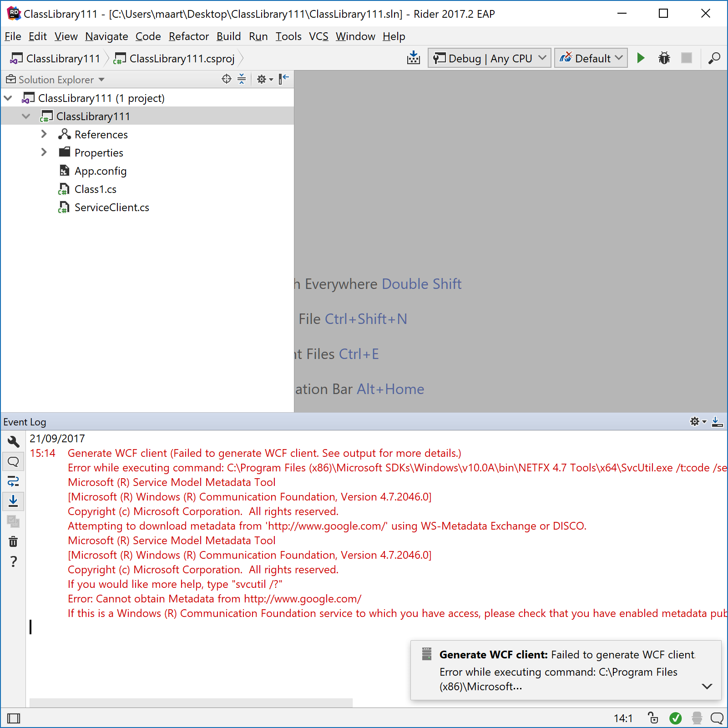Collapse all in Solution Explorer
The height and width of the screenshot is (728, 728).
pos(242,79)
